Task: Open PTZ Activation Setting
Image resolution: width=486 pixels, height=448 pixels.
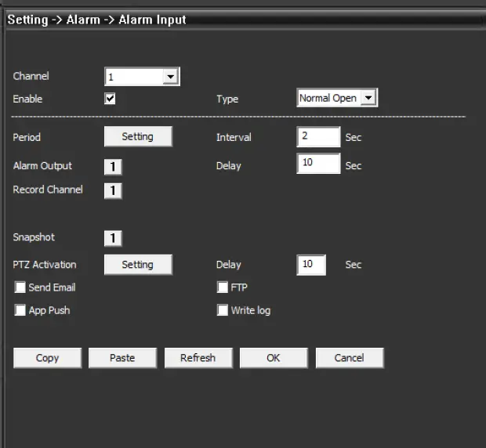Action: 137,265
